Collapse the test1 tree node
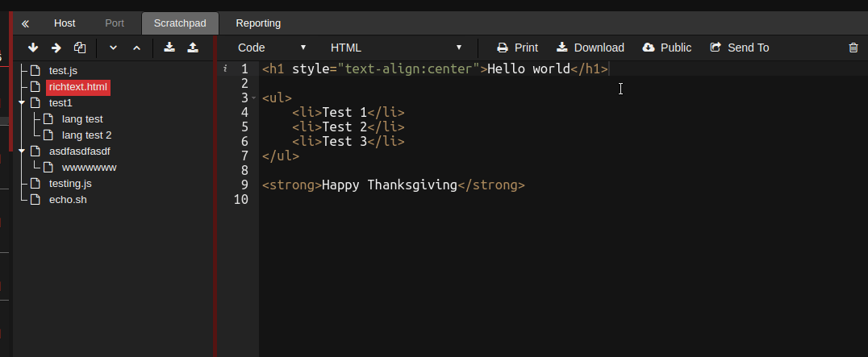868x357 pixels. pyautogui.click(x=22, y=103)
